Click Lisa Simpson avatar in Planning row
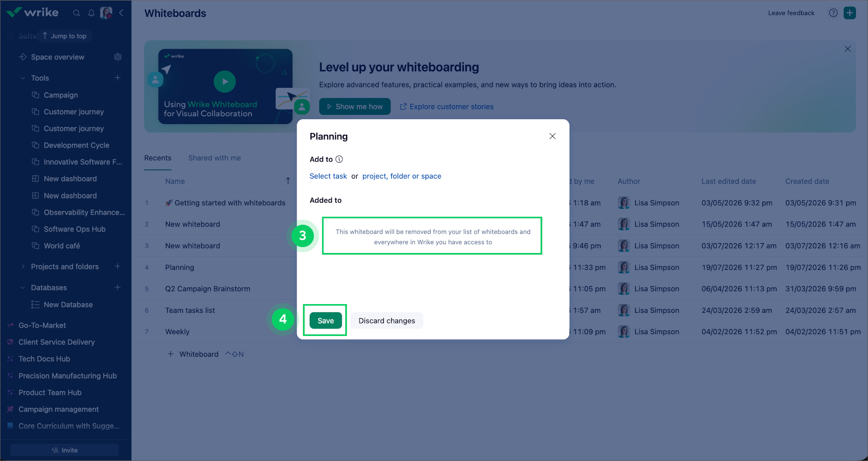This screenshot has width=868, height=461. click(624, 267)
